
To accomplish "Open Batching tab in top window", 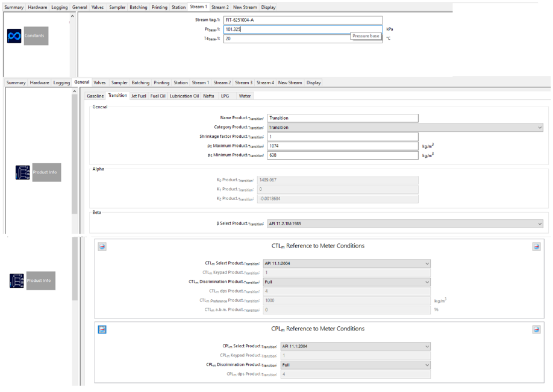I will (139, 7).
